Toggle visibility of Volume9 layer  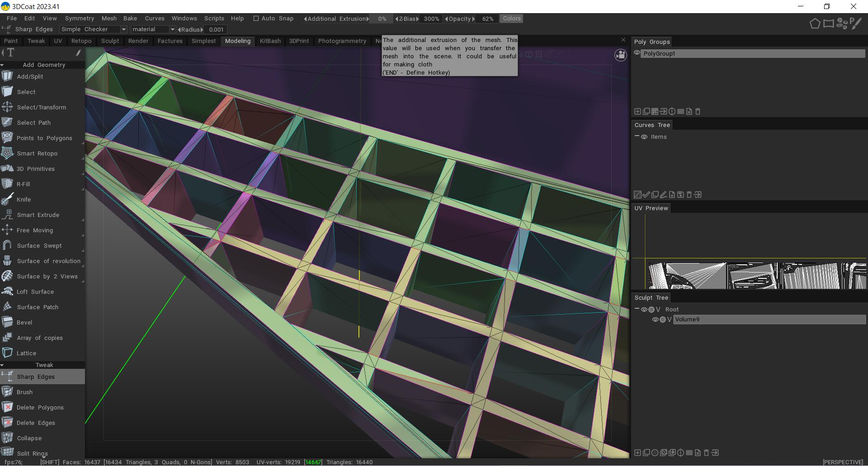655,320
